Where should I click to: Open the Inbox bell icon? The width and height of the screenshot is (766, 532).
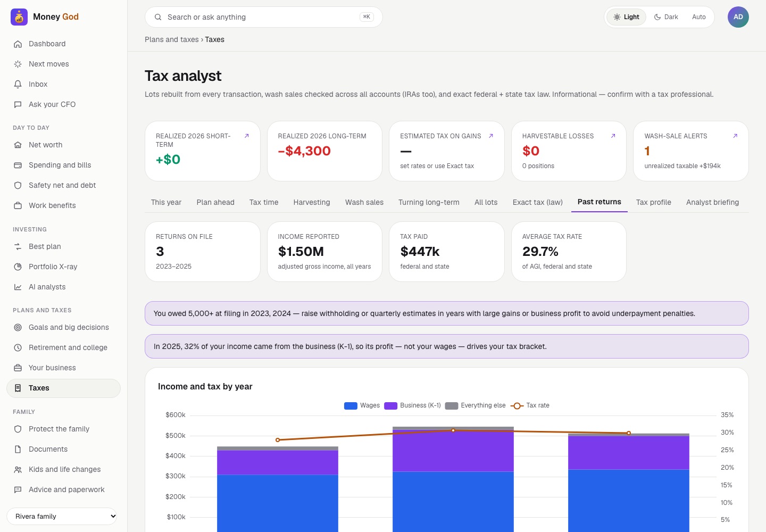[18, 84]
